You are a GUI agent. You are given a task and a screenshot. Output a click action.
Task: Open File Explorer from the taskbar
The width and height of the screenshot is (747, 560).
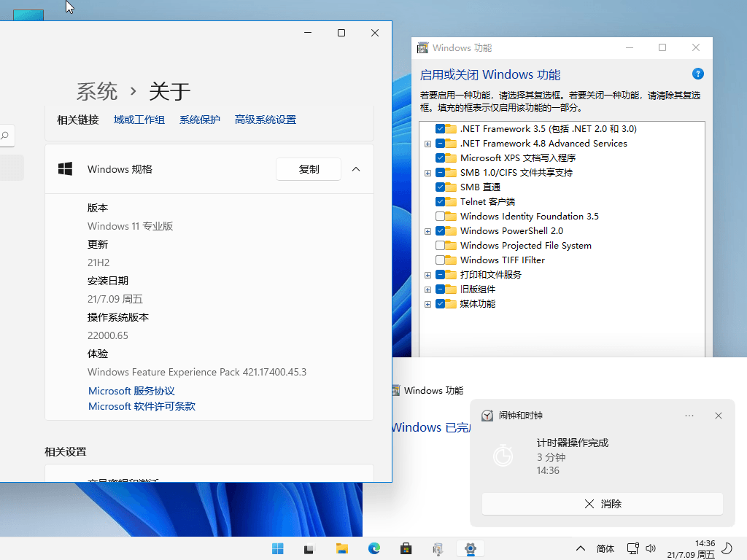pos(341,548)
